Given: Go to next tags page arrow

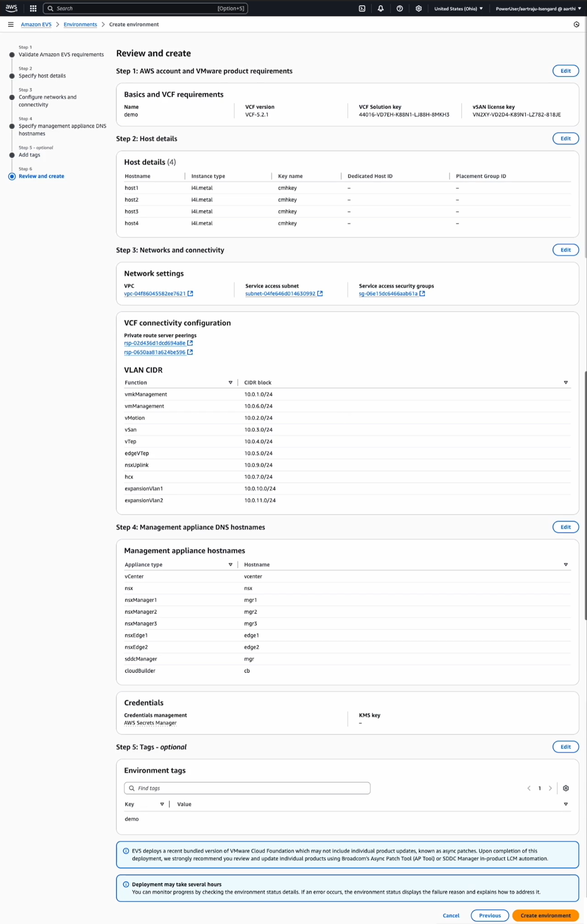Looking at the screenshot, I should tap(550, 788).
